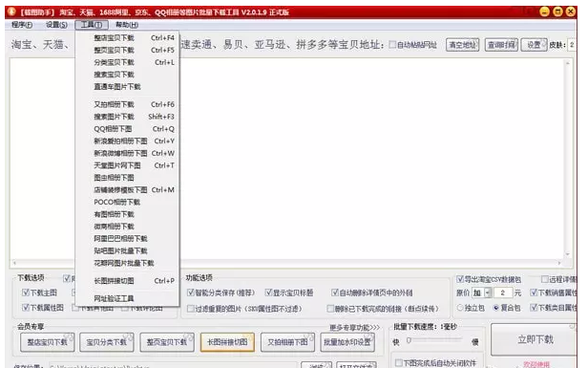Choose 长图拼接切图 Ctrl+P in the menu
Viewport: 588px width, 368px height.
point(127,280)
